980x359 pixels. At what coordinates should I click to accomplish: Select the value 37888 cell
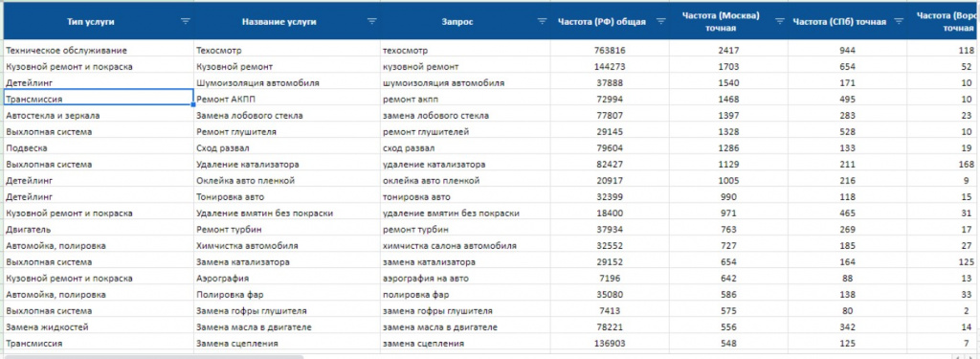pyautogui.click(x=610, y=82)
